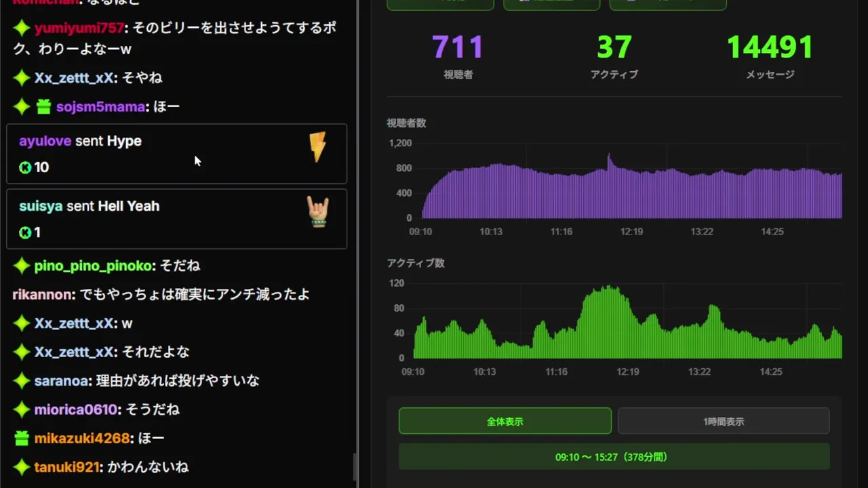Click the 14:25 label on the viewer chart
This screenshot has width=868, height=488.
click(772, 232)
